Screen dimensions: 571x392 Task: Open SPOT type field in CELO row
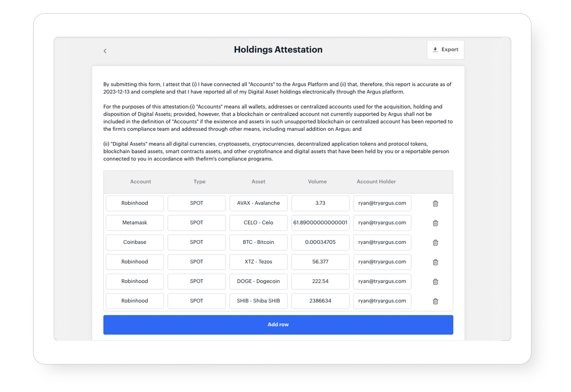click(x=196, y=223)
